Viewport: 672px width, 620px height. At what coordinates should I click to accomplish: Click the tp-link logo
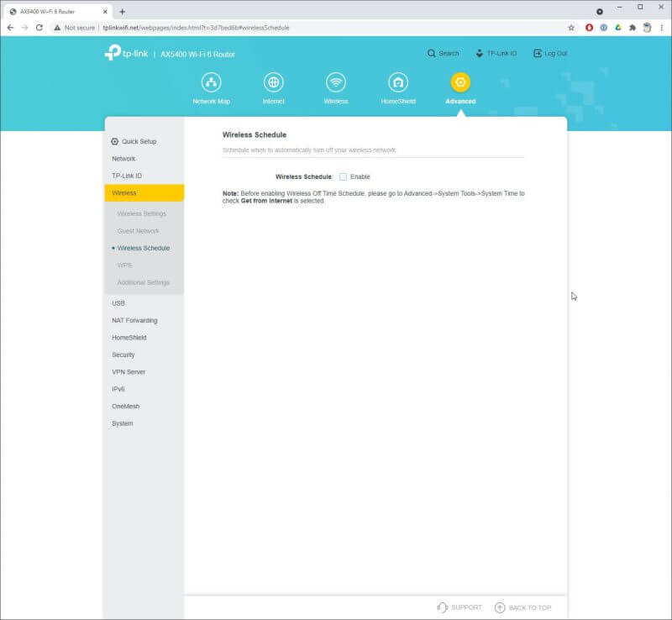(x=126, y=53)
